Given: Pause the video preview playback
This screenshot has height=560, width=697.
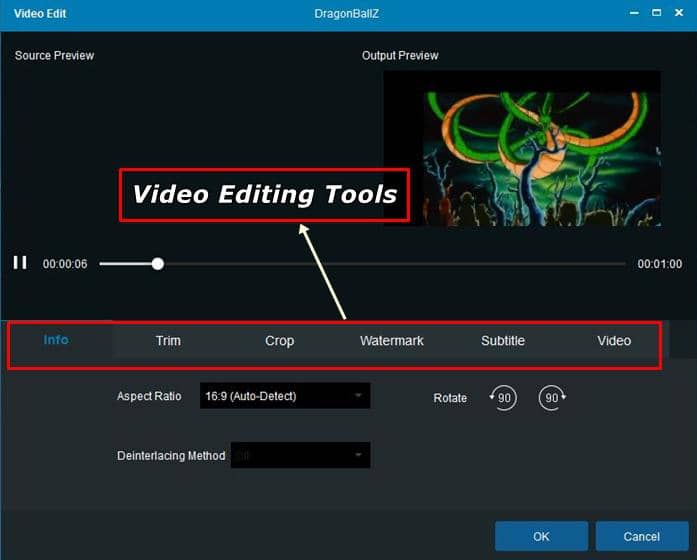Looking at the screenshot, I should pos(20,263).
